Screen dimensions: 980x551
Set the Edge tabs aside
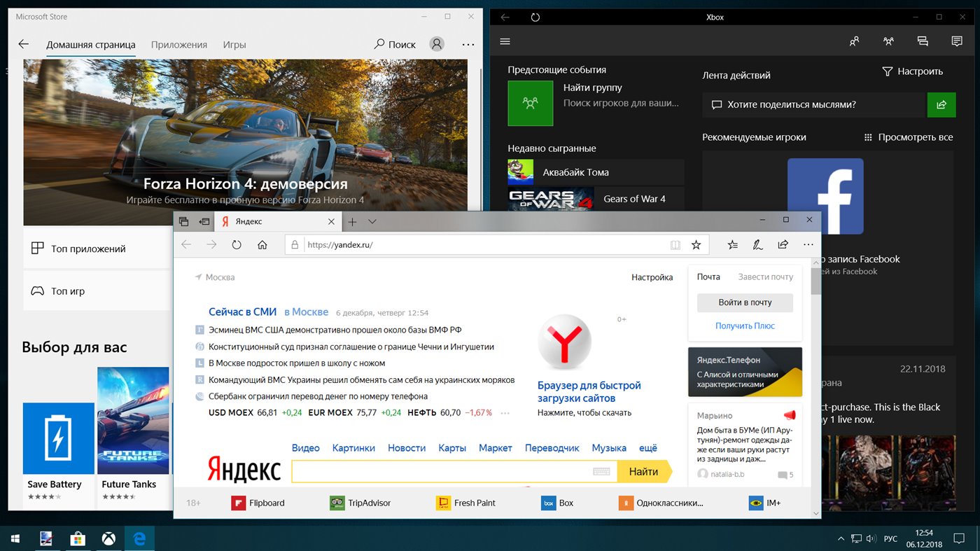click(x=204, y=221)
